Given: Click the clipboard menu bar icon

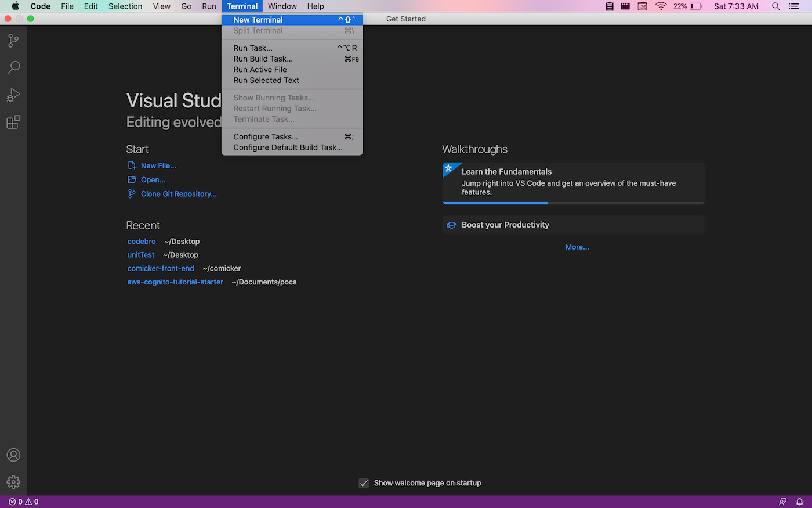Looking at the screenshot, I should click(609, 6).
